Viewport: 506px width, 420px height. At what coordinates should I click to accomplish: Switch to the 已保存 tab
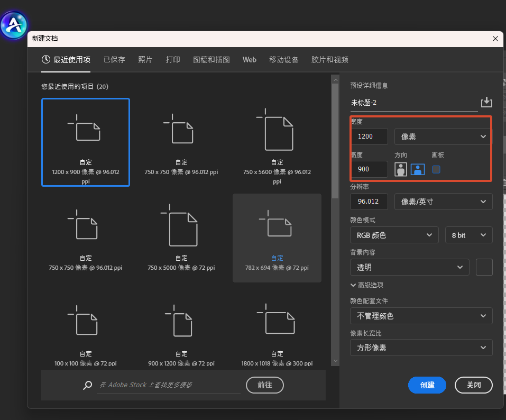point(114,60)
